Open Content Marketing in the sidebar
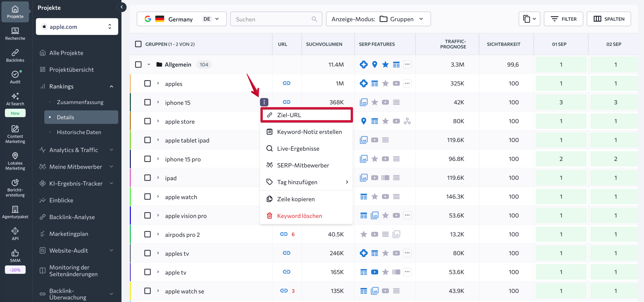 point(15,134)
